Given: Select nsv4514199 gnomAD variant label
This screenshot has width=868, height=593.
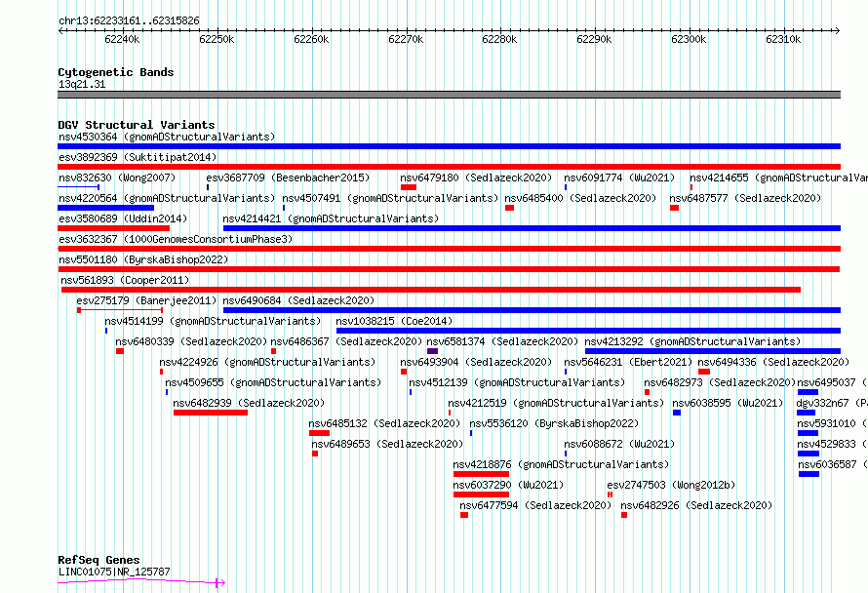Looking at the screenshot, I should tap(213, 321).
